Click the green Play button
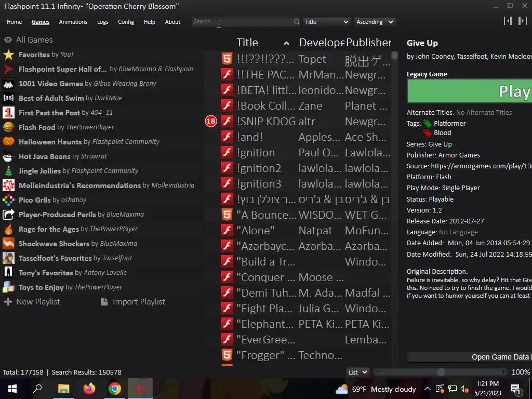 [x=469, y=91]
